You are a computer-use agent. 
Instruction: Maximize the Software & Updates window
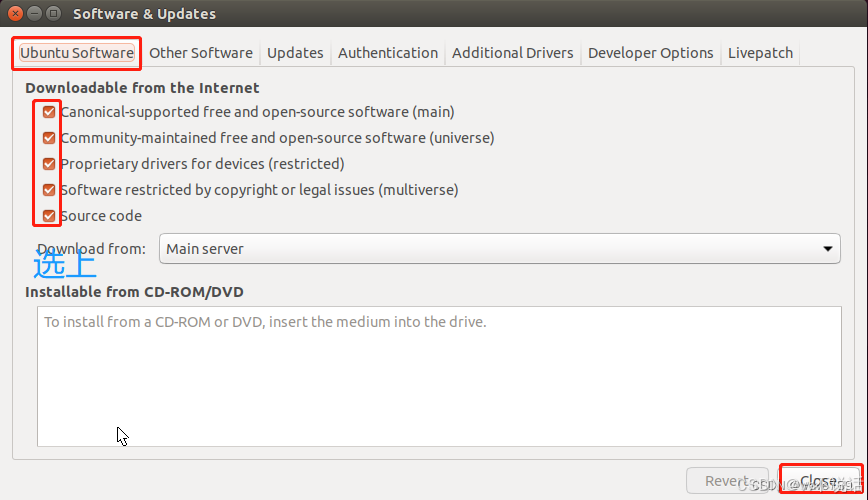pyautogui.click(x=53, y=13)
